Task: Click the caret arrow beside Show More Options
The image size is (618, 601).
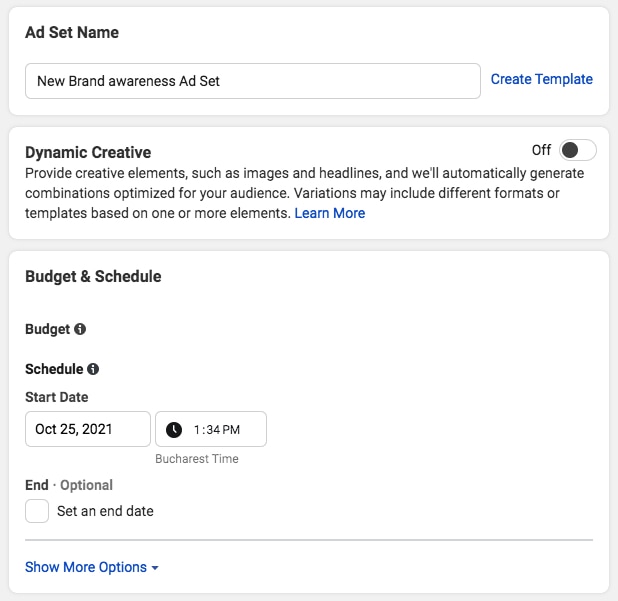Action: (155, 568)
